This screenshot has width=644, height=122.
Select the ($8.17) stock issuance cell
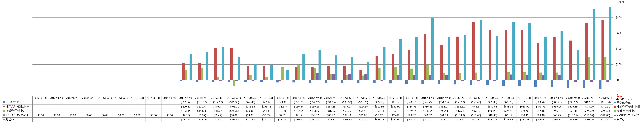(x=283, y=107)
